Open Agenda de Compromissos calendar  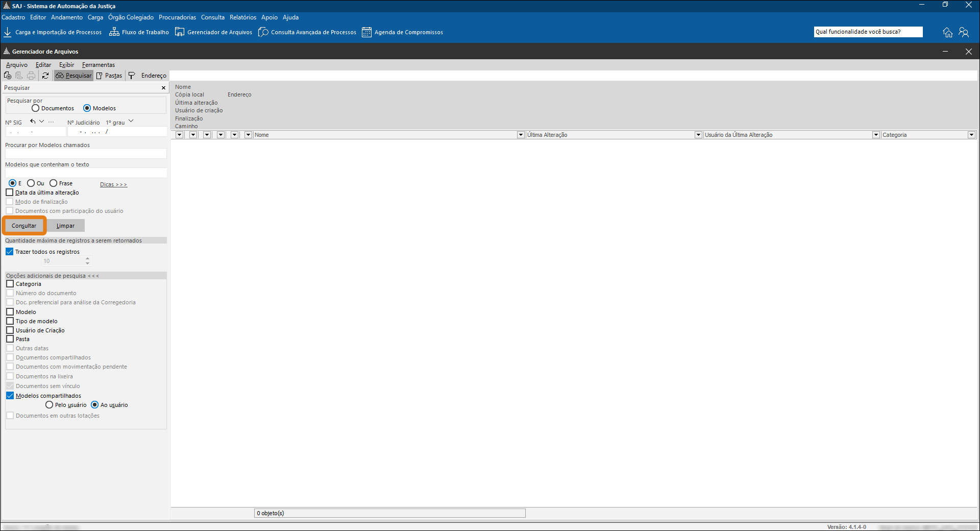click(402, 32)
